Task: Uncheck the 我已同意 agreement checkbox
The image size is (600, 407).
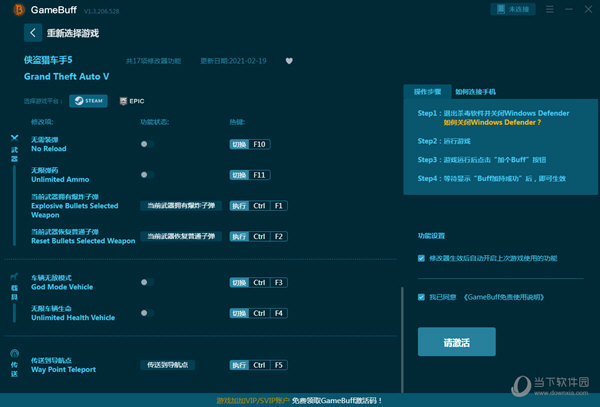Action: point(421,296)
